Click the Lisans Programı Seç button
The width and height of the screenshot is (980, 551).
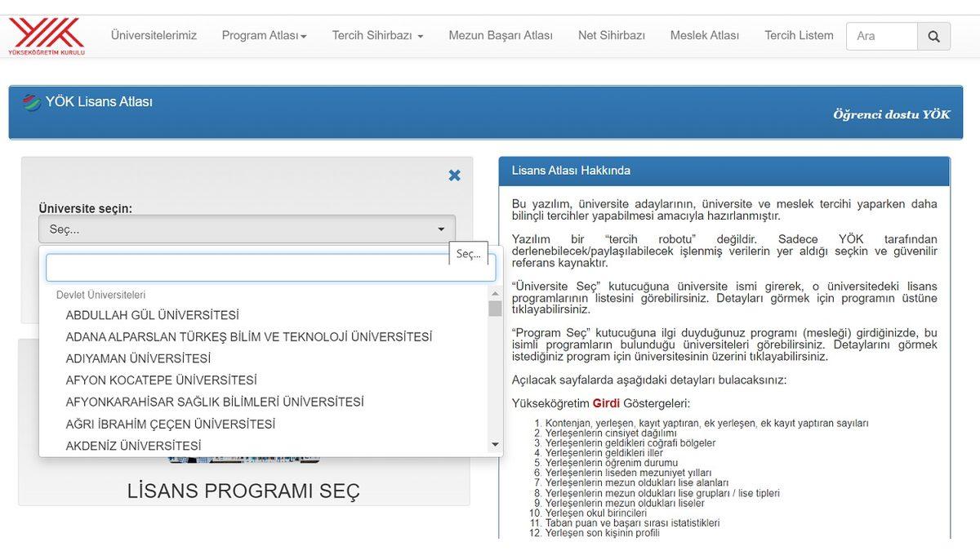pyautogui.click(x=243, y=491)
